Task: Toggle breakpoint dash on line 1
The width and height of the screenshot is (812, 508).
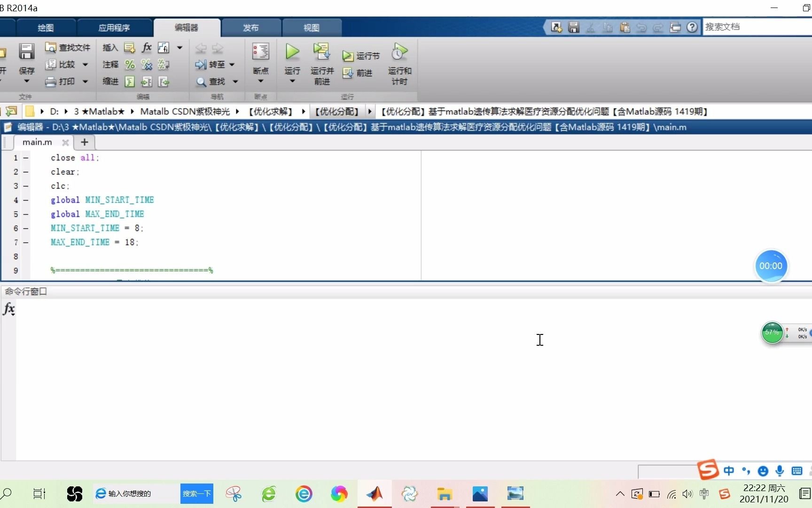Action: [x=26, y=158]
